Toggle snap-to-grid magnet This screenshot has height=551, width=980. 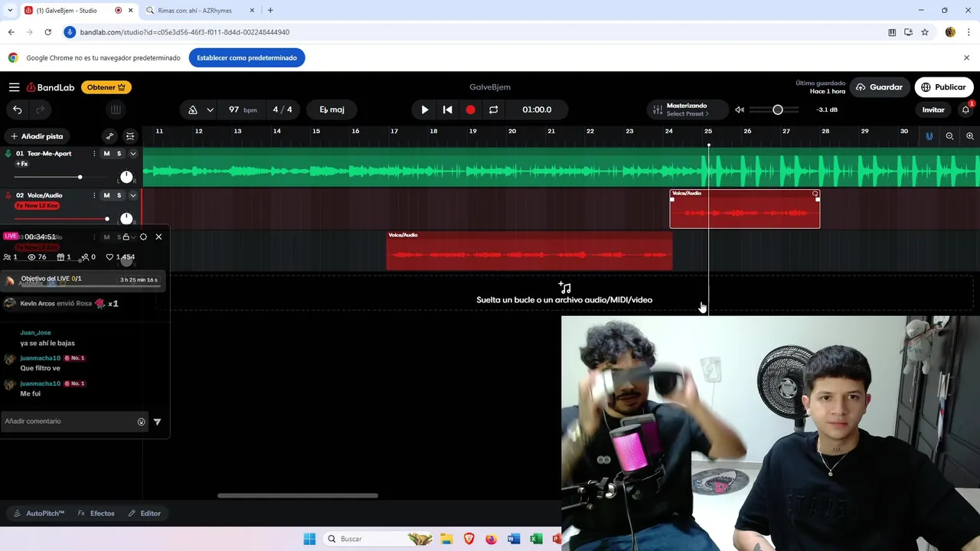tap(929, 136)
